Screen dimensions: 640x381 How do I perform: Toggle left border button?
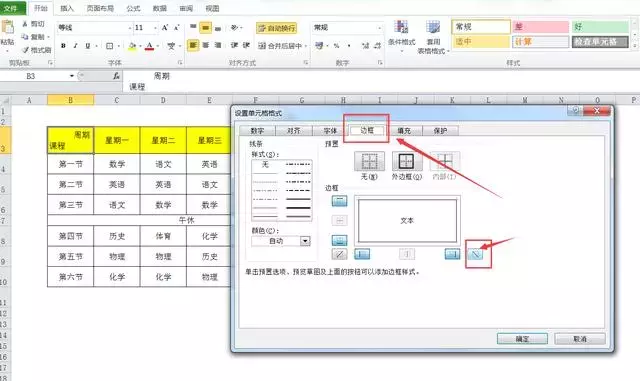(362, 254)
